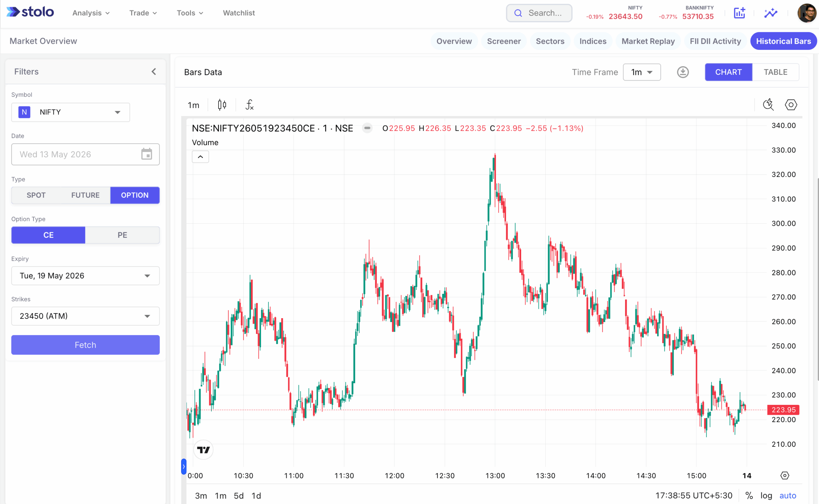Expand the Analysis menu
819x504 pixels.
tap(91, 13)
